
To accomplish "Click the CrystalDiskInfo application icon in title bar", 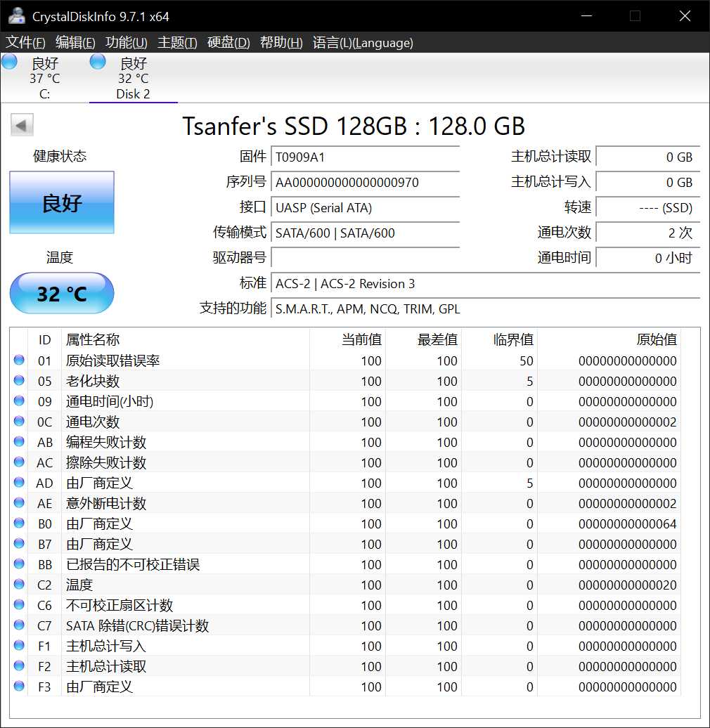I will point(15,15).
